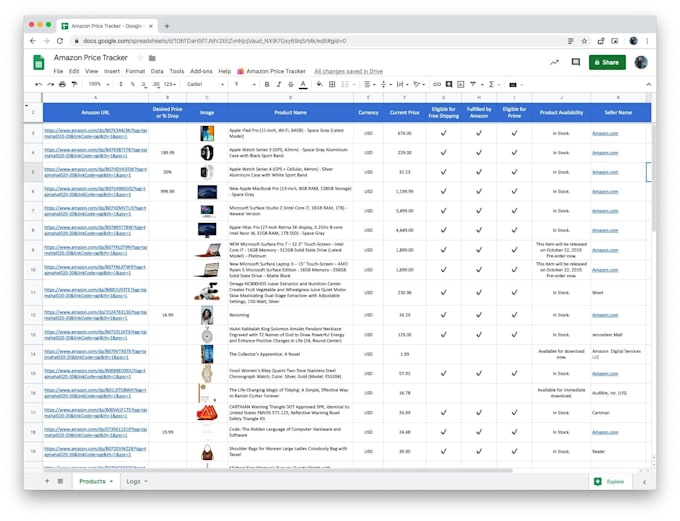The image size is (680, 521).
Task: Bookmark page with browser star
Action: coord(584,41)
